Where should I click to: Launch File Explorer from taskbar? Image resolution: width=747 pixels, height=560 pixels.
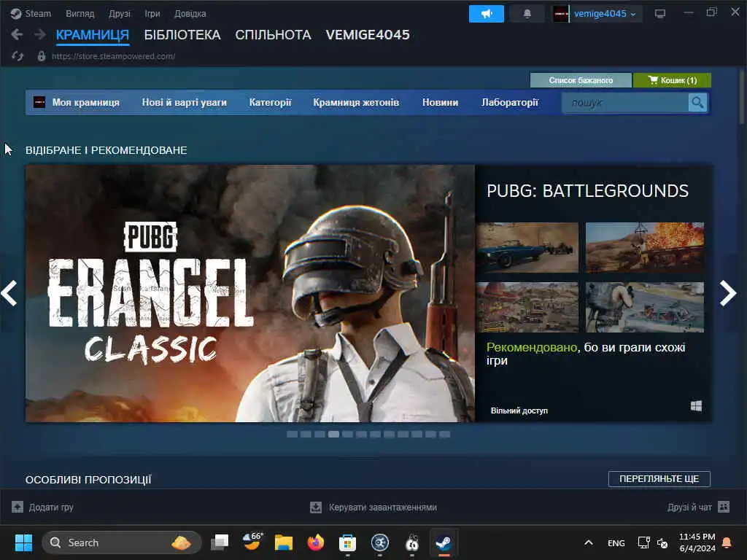click(x=284, y=542)
